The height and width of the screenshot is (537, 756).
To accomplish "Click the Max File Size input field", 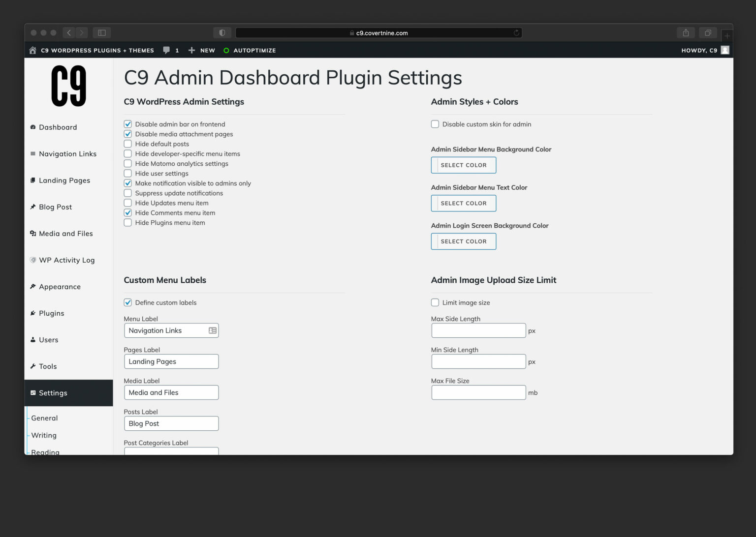I will click(x=478, y=392).
